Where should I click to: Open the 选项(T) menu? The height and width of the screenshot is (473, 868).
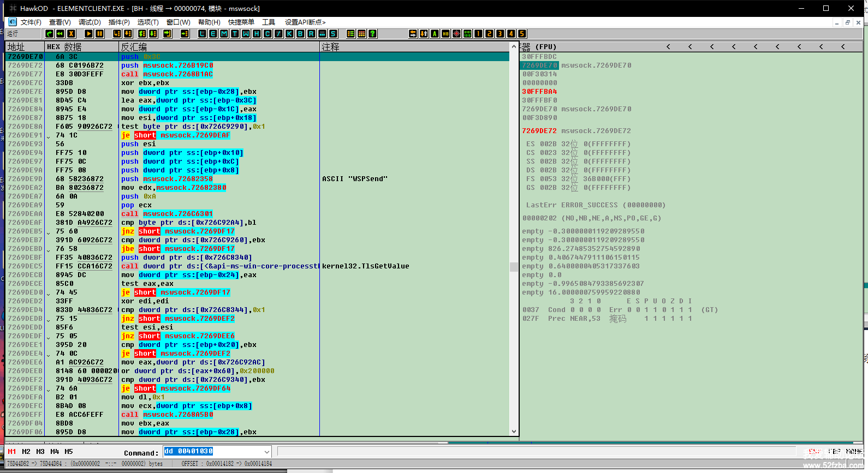148,22
